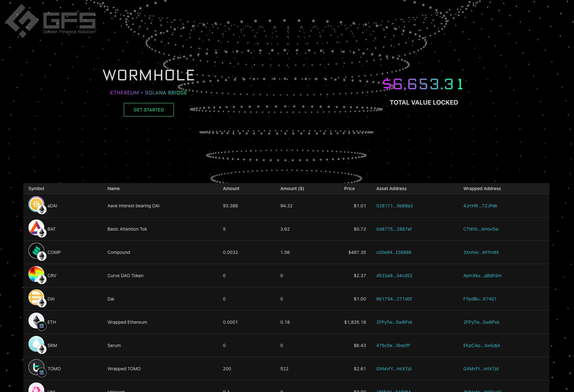
Task: Click the aDAI amount 93.388
Action: point(230,206)
